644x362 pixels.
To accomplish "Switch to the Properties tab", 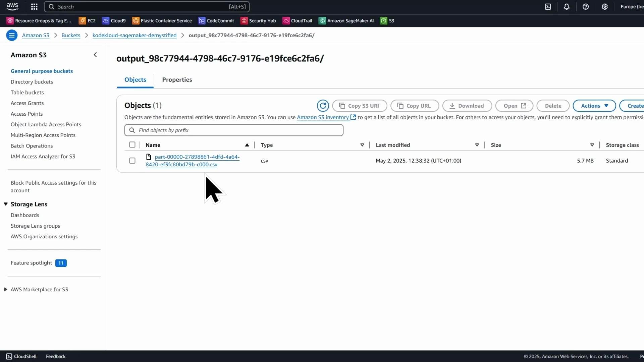I will [177, 80].
